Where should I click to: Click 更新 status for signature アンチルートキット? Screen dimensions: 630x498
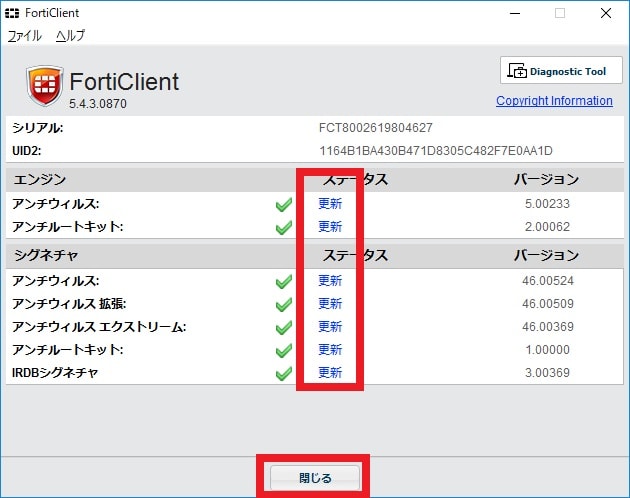pyautogui.click(x=330, y=349)
